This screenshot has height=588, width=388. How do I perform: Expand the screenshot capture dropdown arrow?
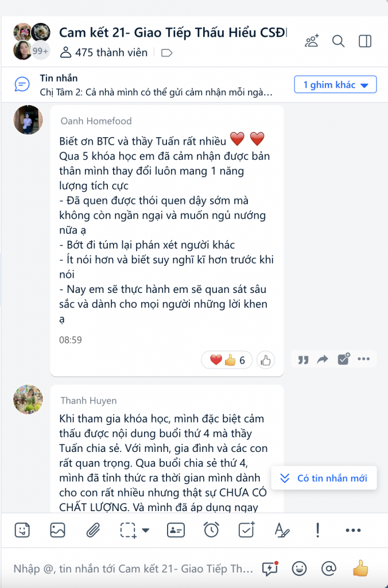pos(145,530)
